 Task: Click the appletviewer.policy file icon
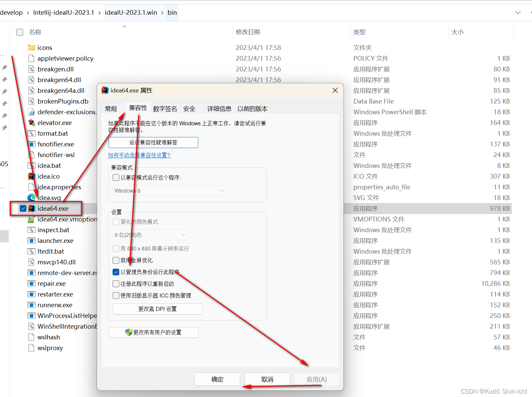pos(31,58)
